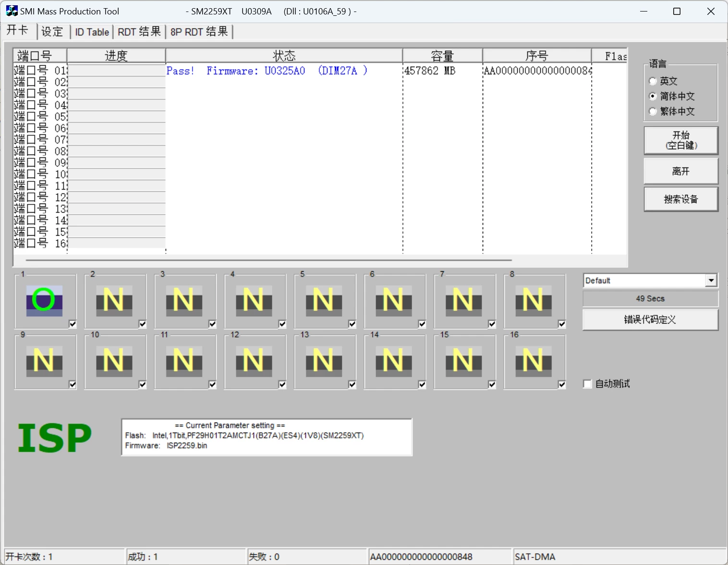
Task: Click the Default text in the combo box
Action: tap(598, 281)
